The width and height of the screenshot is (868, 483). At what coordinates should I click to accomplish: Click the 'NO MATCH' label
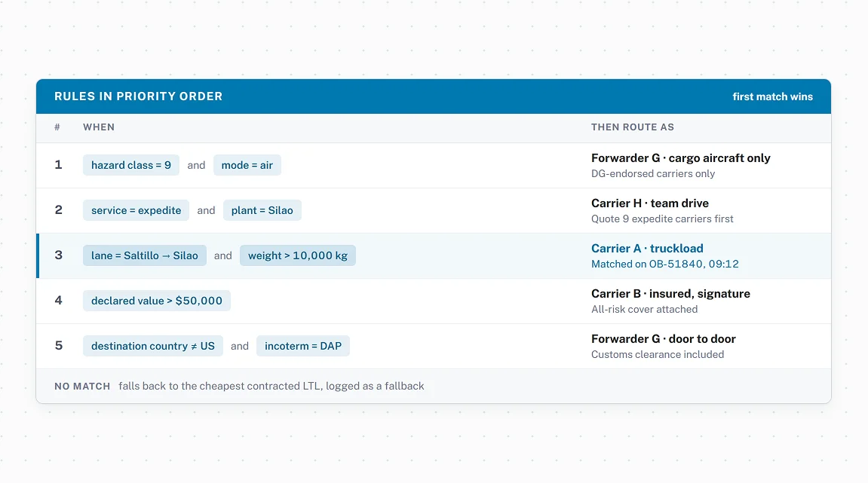tap(82, 387)
